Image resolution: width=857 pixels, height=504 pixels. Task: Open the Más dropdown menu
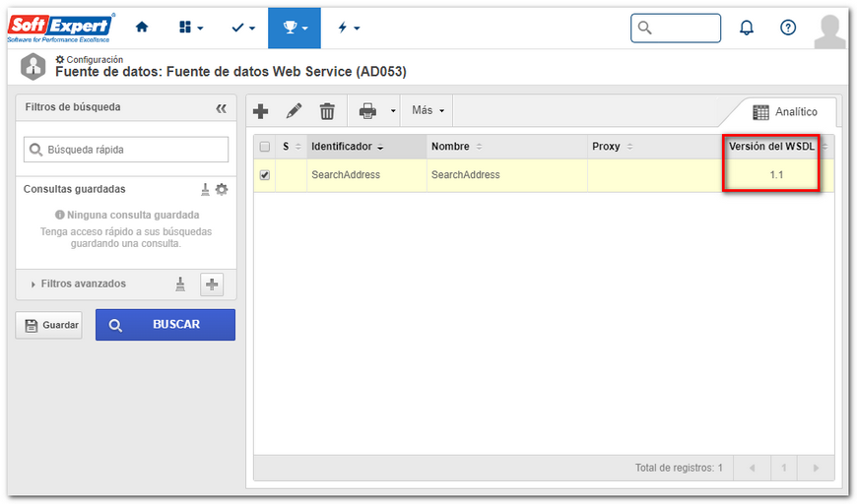428,110
